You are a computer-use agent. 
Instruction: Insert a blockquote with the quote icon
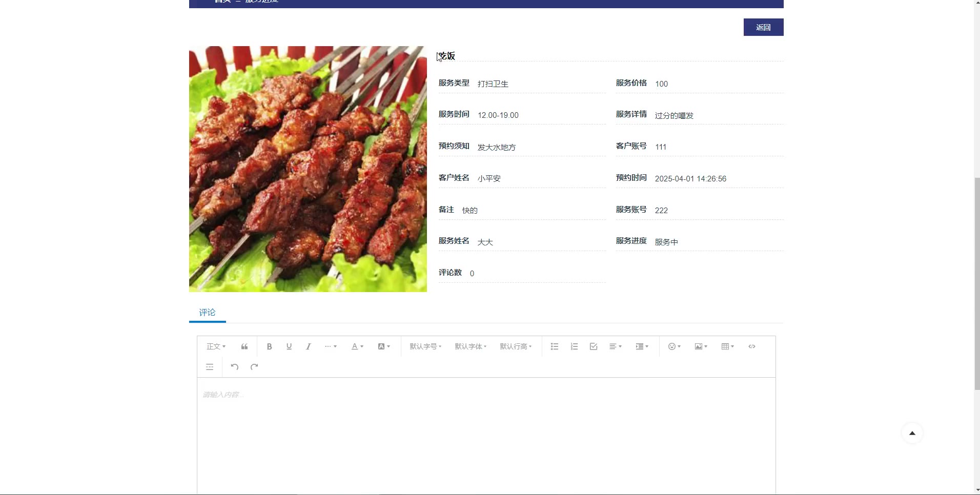[x=244, y=346]
